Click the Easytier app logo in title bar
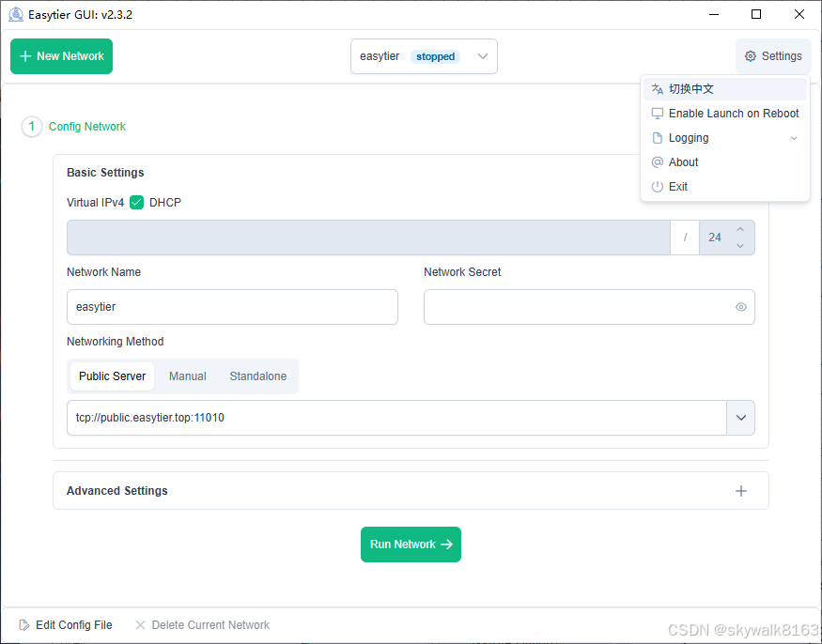 pos(16,14)
